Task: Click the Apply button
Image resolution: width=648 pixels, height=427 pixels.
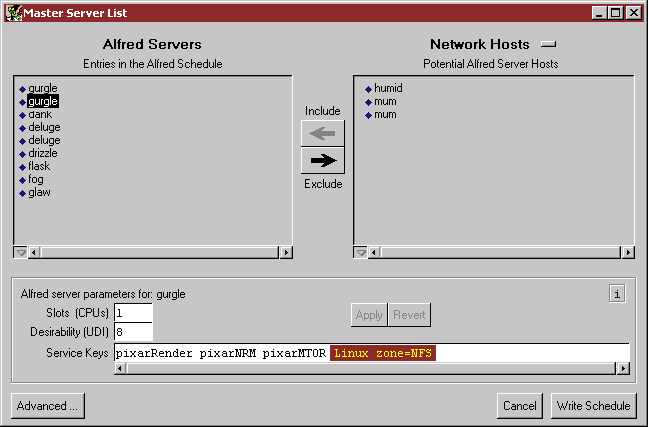Action: tap(369, 315)
